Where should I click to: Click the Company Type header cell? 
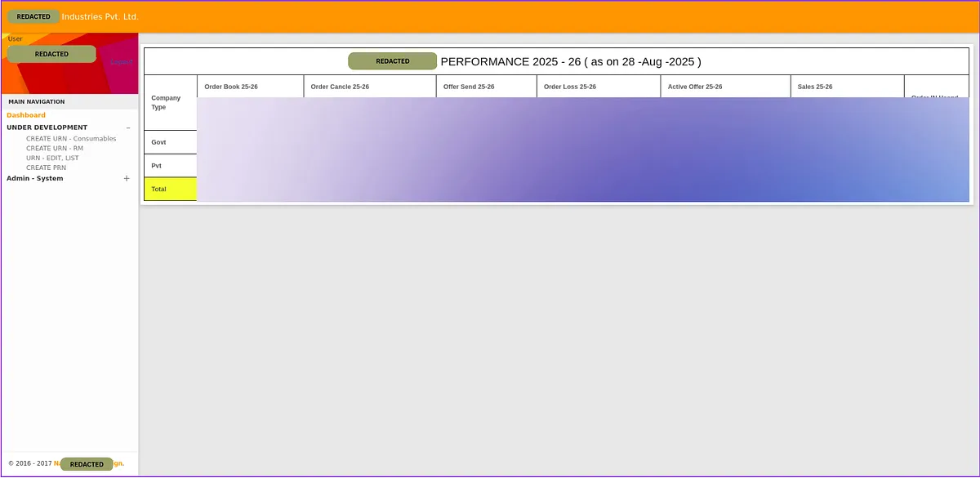click(171, 102)
